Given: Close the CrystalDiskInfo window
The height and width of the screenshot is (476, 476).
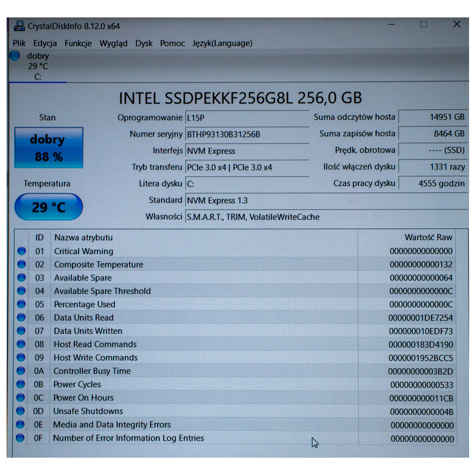Looking at the screenshot, I should (457, 24).
